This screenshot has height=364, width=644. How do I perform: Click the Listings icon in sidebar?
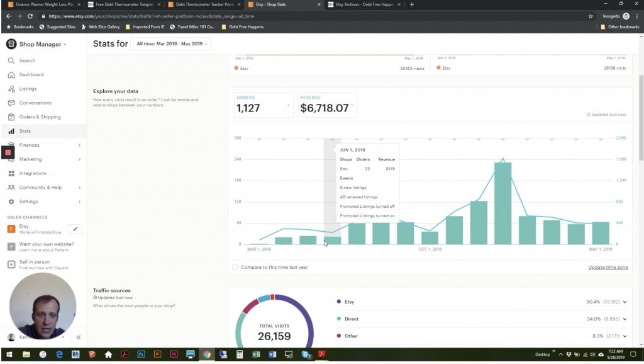tap(11, 89)
